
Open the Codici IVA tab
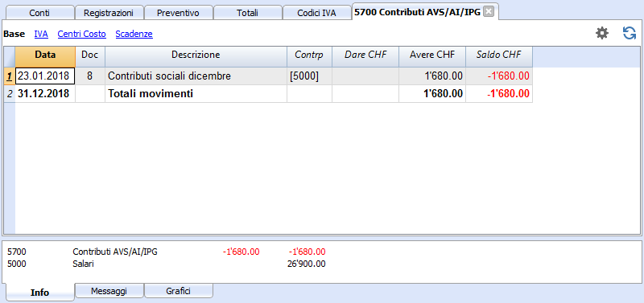point(316,13)
